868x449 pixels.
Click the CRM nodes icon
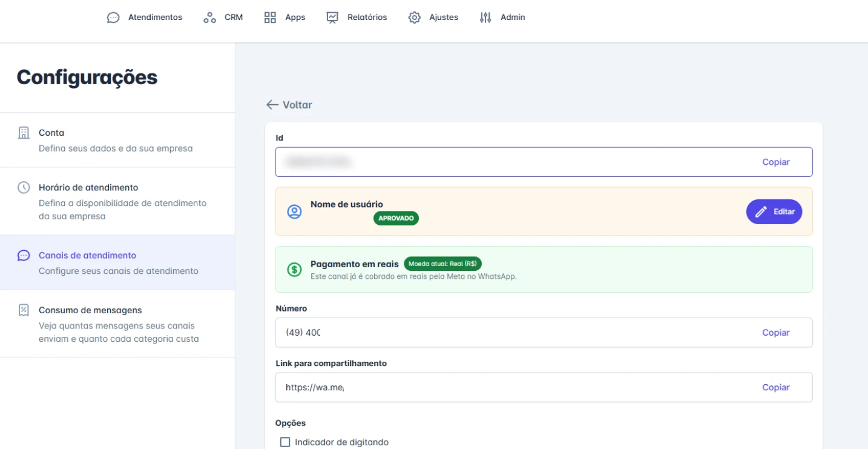point(209,18)
